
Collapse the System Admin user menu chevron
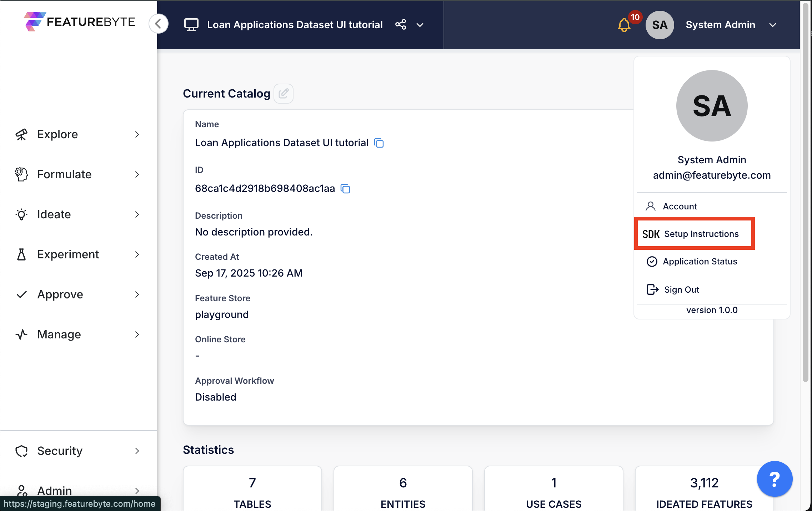tap(773, 25)
